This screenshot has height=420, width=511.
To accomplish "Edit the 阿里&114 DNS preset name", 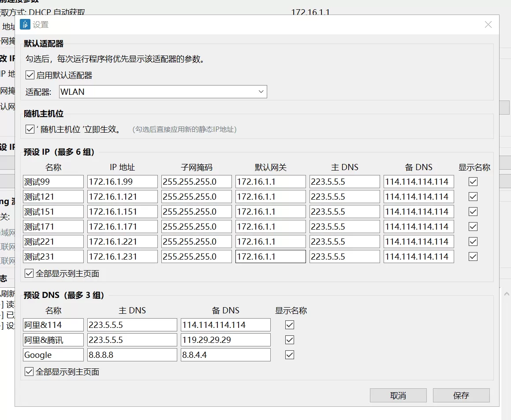I will [x=53, y=325].
